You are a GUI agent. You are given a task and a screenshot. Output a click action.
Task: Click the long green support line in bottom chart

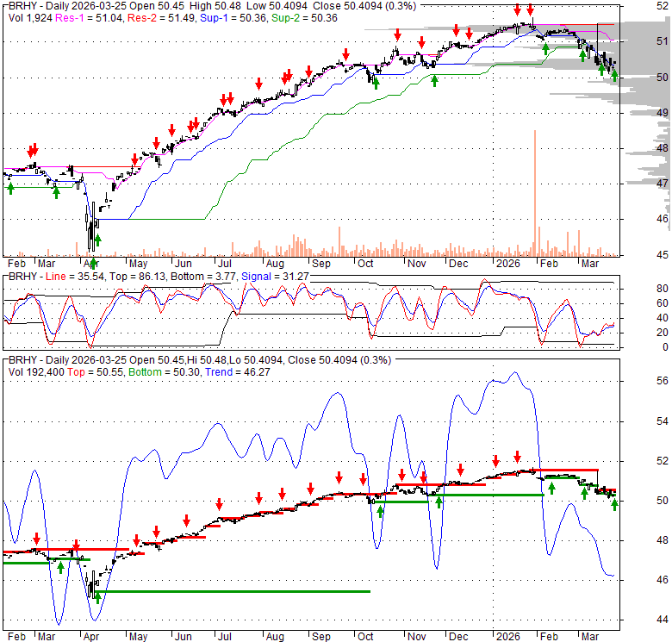233,591
